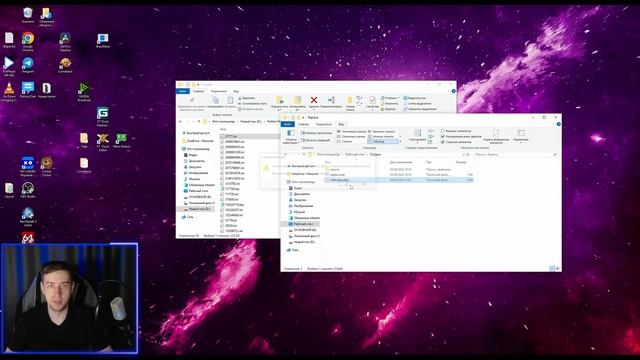Open the red 64 desktop icon

tap(28, 237)
